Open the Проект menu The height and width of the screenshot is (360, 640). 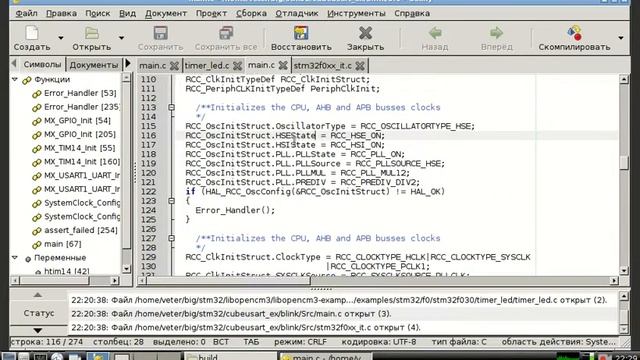(211, 13)
